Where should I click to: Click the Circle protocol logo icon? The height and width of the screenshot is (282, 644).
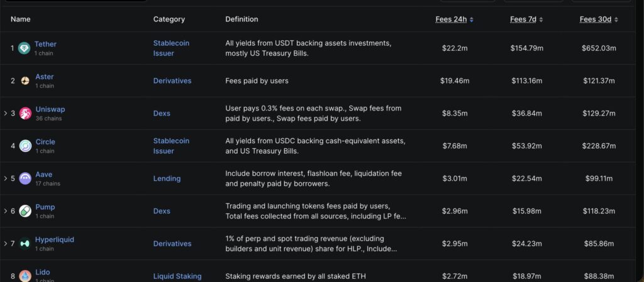(x=25, y=146)
